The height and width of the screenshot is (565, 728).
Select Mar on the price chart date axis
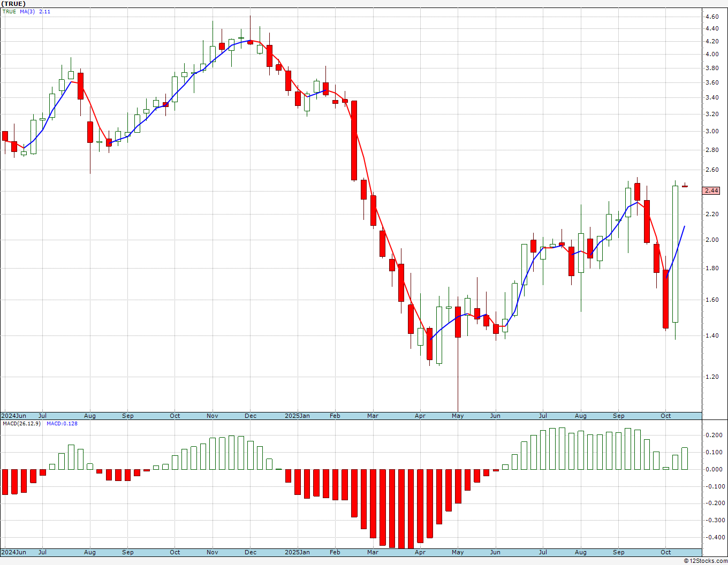(x=373, y=416)
